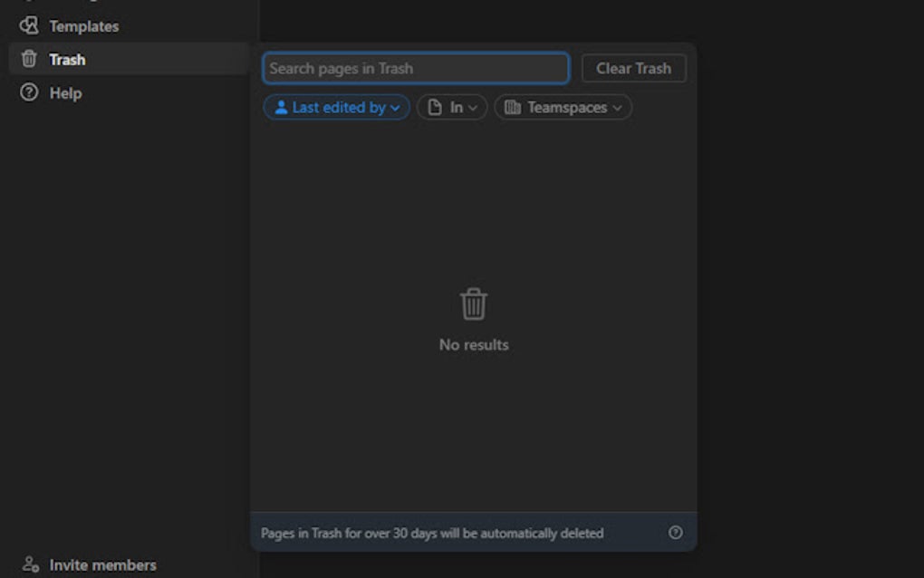Click the trash can icon above No results
This screenshot has width=924, height=578.
[x=474, y=303]
